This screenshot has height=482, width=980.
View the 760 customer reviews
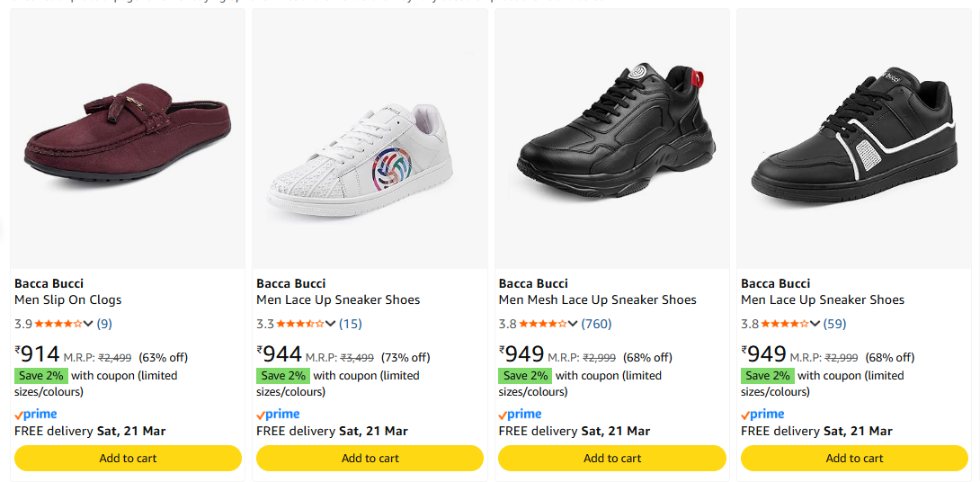(x=596, y=324)
